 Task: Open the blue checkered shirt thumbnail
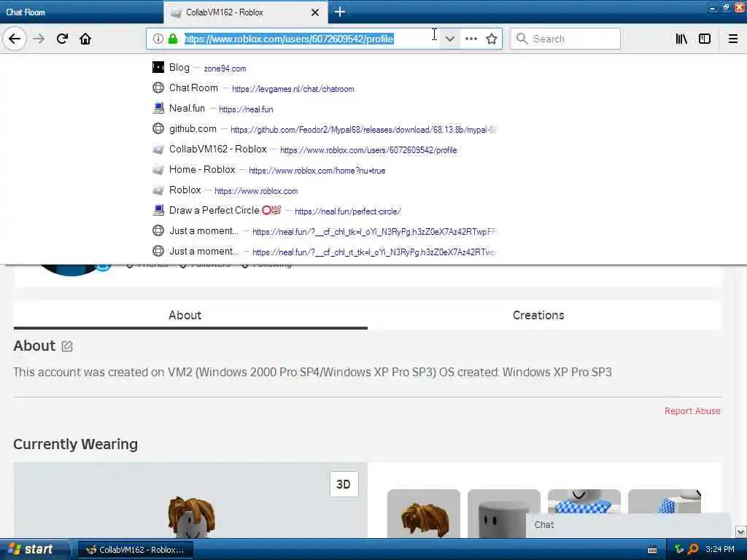pyautogui.click(x=584, y=502)
